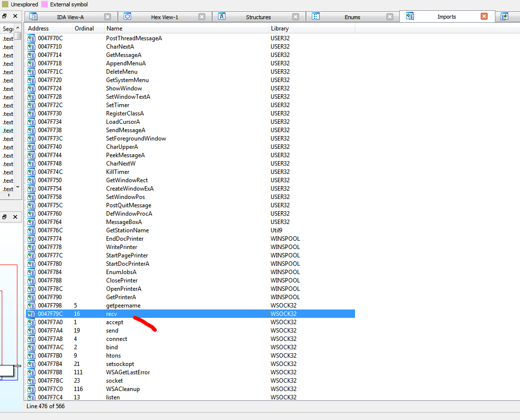Viewport: 520px width, 420px height.
Task: Click the Enums tab icon
Action: tap(316, 17)
